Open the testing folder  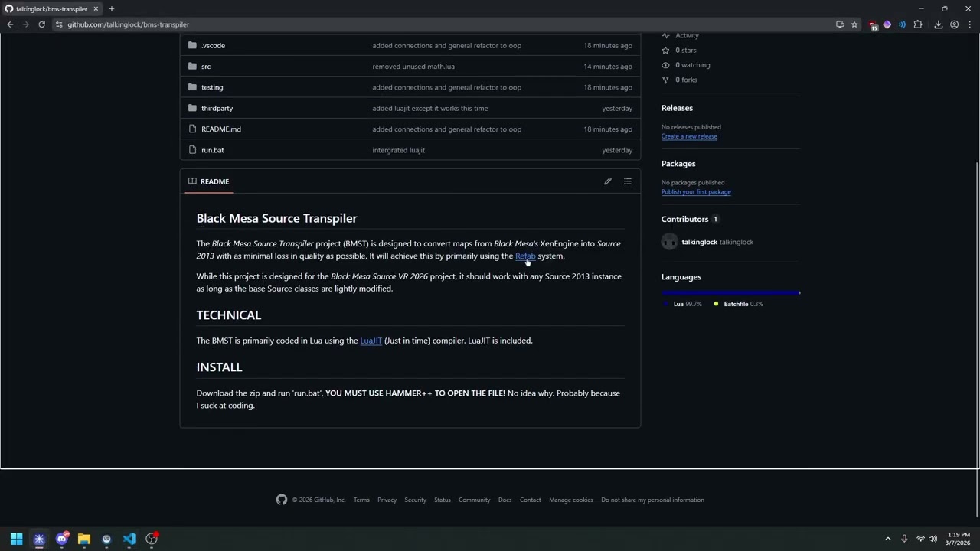coord(212,87)
